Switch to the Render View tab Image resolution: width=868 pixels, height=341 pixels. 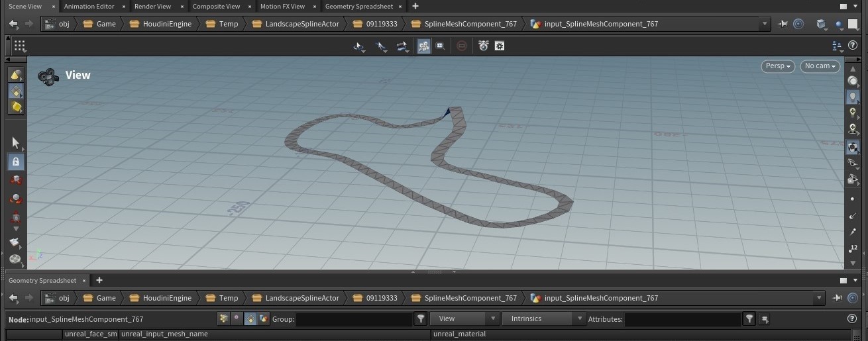click(152, 7)
